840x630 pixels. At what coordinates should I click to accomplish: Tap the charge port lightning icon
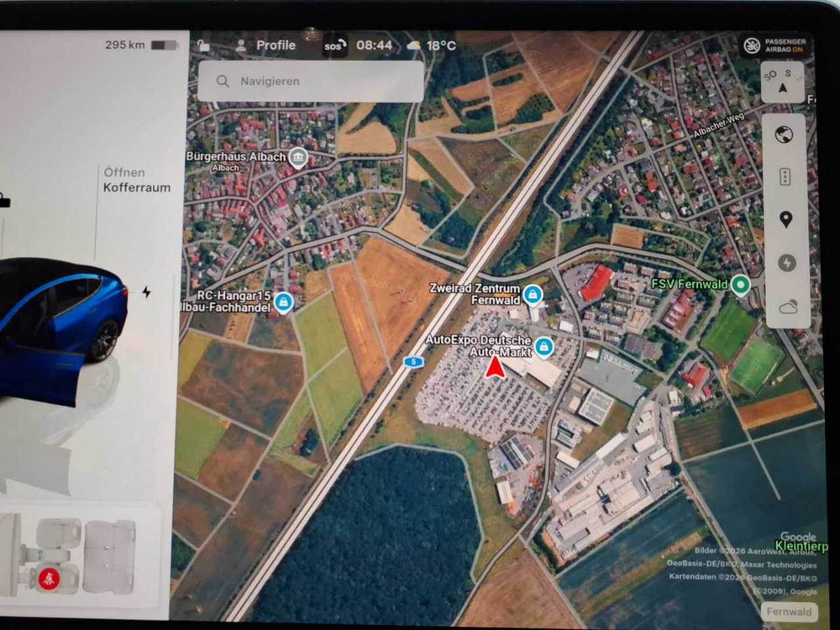pos(146,292)
